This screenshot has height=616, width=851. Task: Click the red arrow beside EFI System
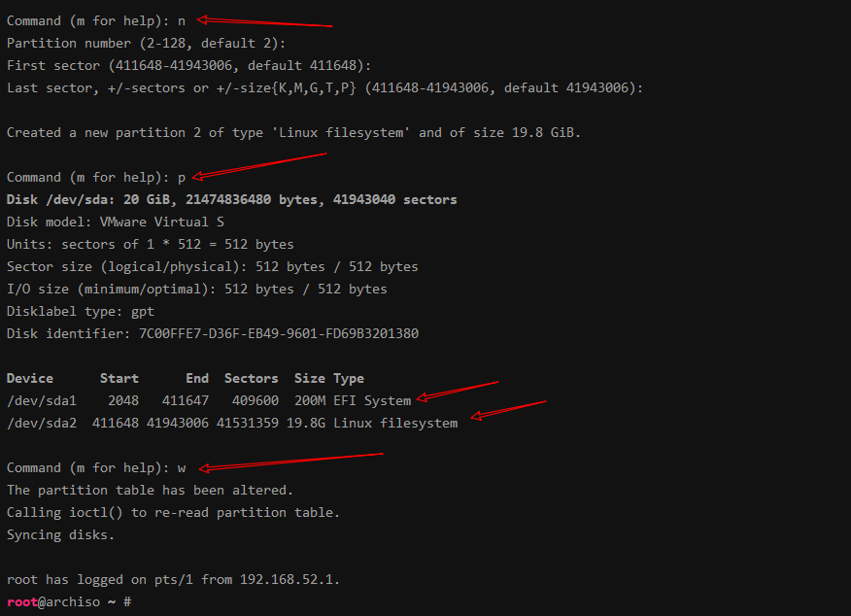click(x=458, y=391)
